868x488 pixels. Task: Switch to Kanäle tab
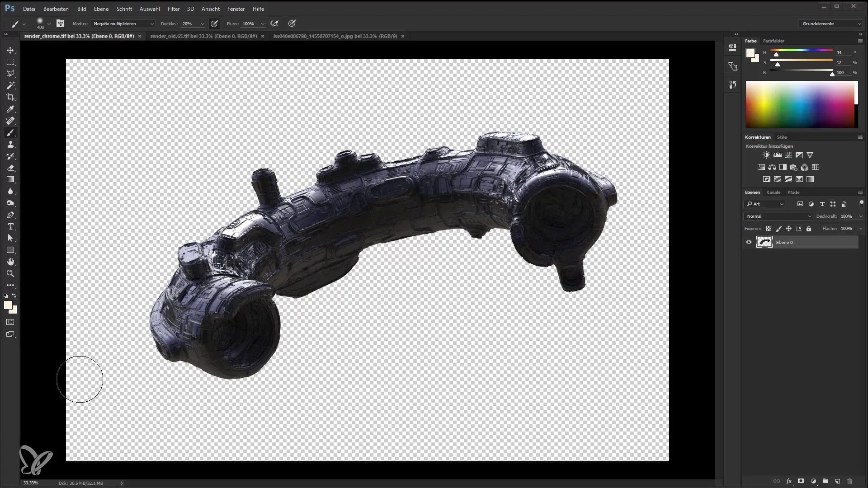pyautogui.click(x=773, y=192)
